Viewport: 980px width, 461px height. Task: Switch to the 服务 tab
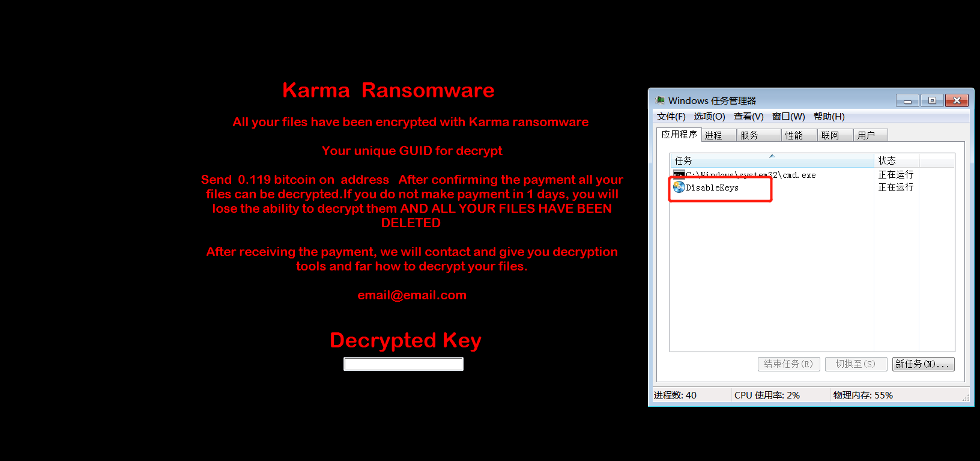[758, 135]
